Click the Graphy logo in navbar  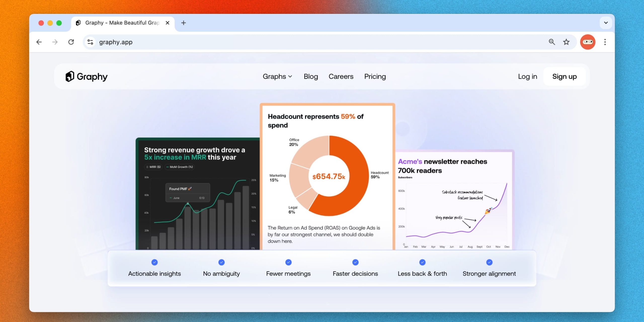point(86,76)
